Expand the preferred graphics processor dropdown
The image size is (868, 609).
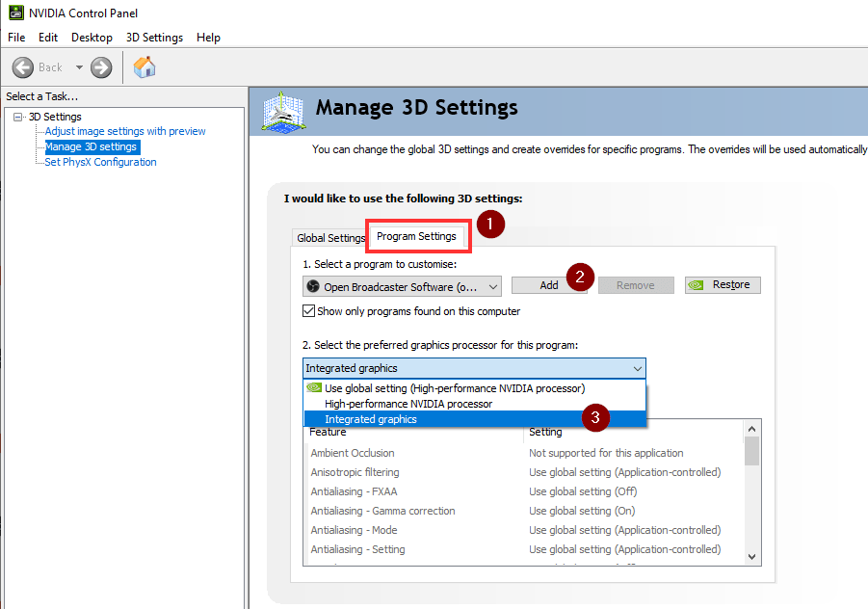pos(637,368)
